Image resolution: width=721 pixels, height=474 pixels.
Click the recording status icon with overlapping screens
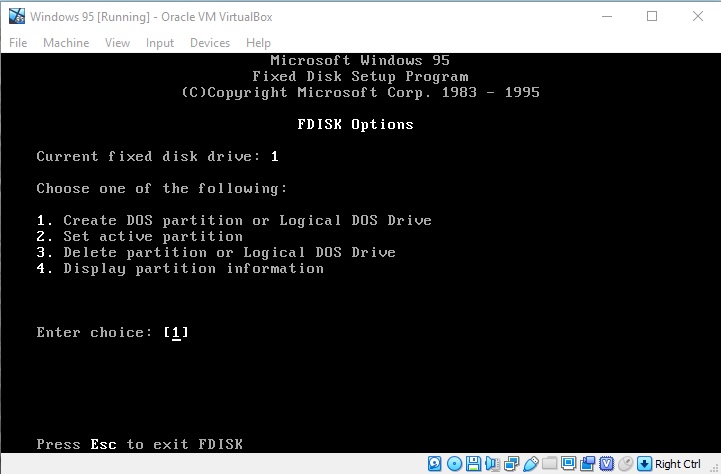[x=587, y=463]
